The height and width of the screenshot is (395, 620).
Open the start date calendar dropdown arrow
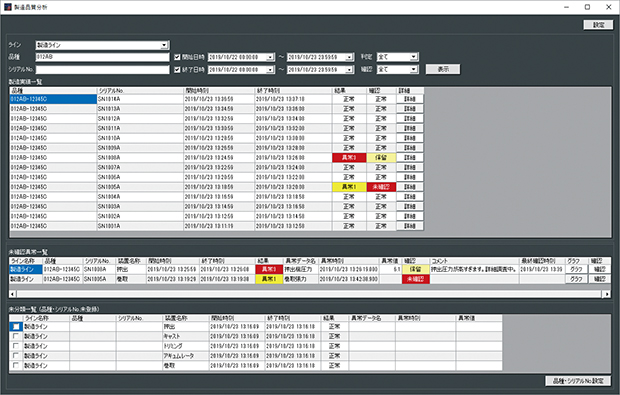click(270, 57)
